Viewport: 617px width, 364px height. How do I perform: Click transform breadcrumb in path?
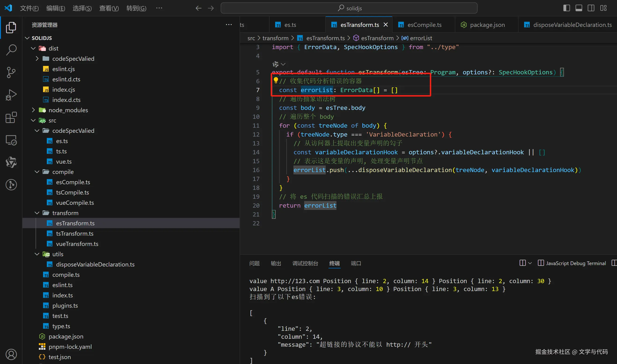click(275, 38)
